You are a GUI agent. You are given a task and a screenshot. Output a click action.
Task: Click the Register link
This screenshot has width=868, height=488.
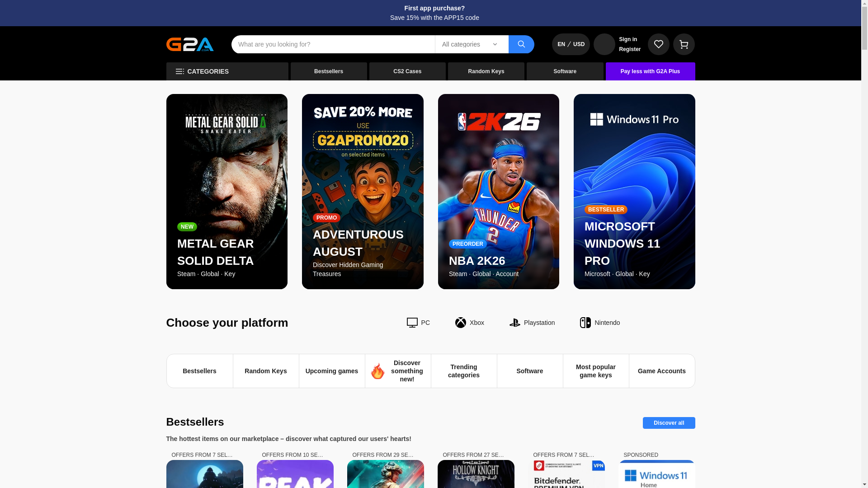(x=630, y=49)
